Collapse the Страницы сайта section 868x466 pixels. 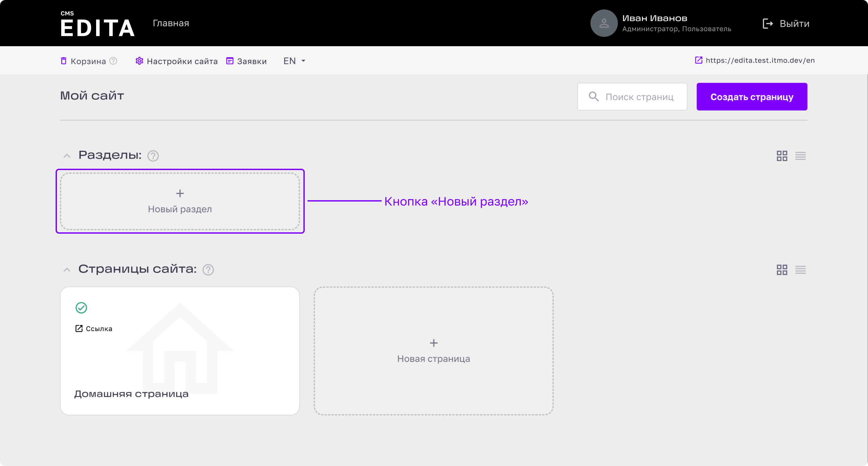click(x=67, y=269)
